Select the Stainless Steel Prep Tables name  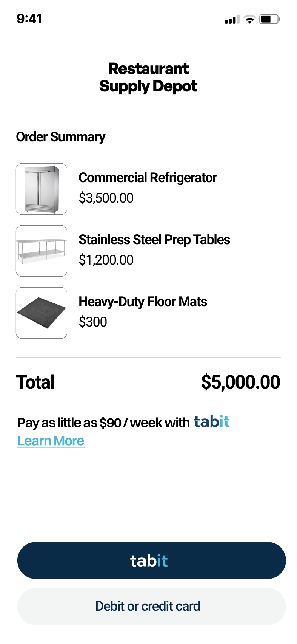pyautogui.click(x=154, y=240)
